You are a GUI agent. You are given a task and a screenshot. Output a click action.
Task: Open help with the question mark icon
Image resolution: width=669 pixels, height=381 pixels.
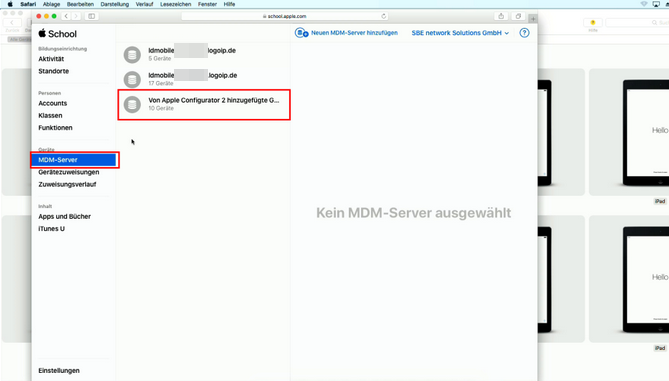[524, 33]
